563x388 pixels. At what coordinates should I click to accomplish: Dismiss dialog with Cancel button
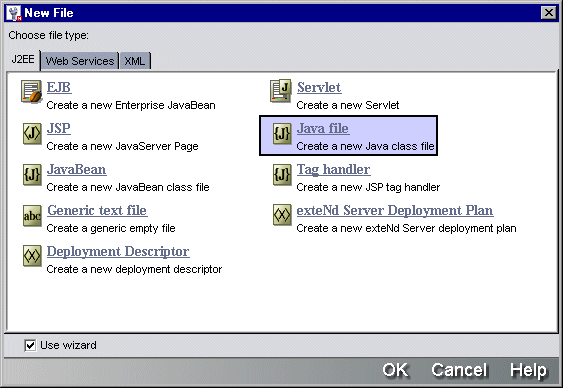pos(459,370)
